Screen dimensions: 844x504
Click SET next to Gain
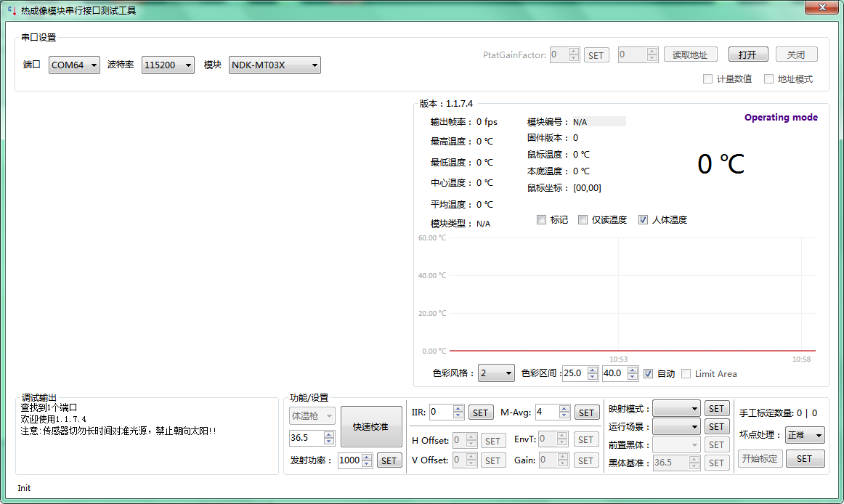coord(586,461)
